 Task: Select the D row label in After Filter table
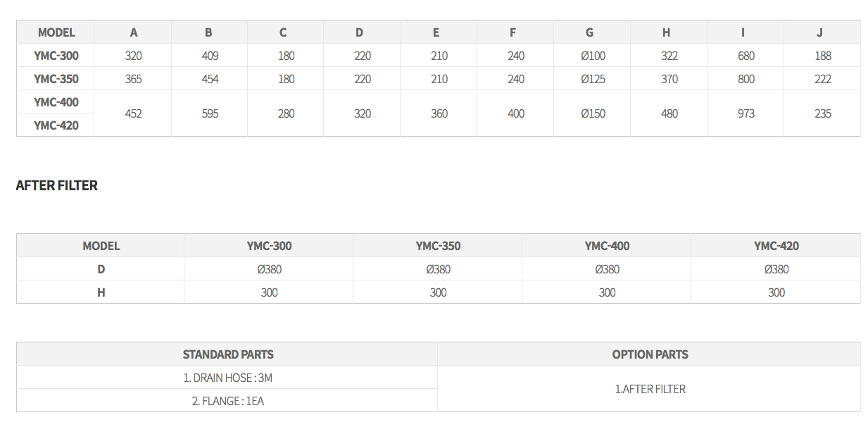[101, 269]
